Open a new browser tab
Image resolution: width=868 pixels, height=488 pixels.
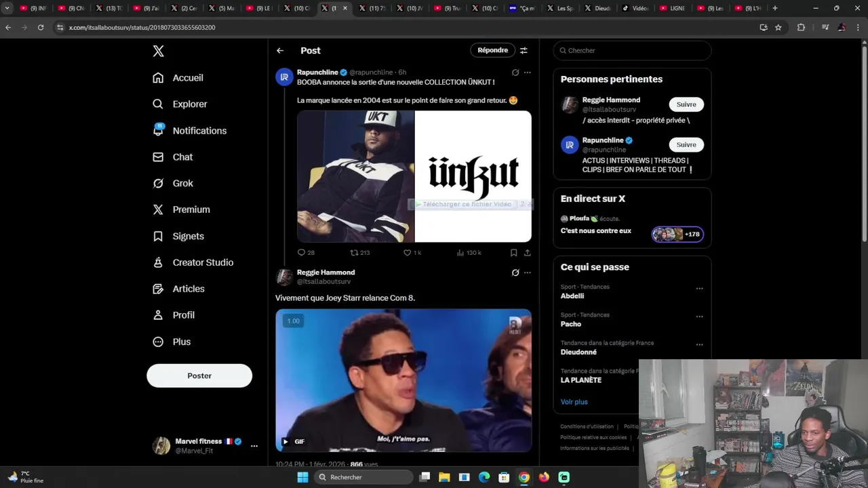coord(775,8)
